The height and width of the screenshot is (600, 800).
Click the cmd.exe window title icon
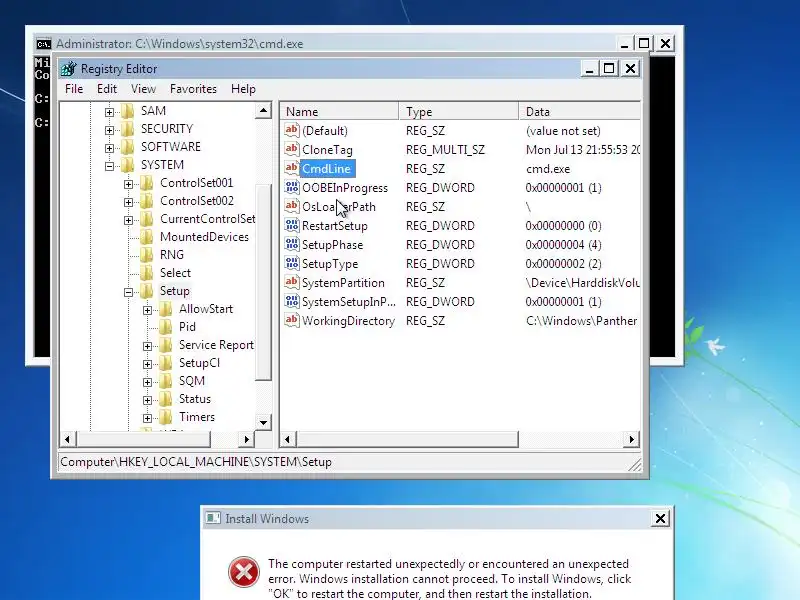click(44, 44)
